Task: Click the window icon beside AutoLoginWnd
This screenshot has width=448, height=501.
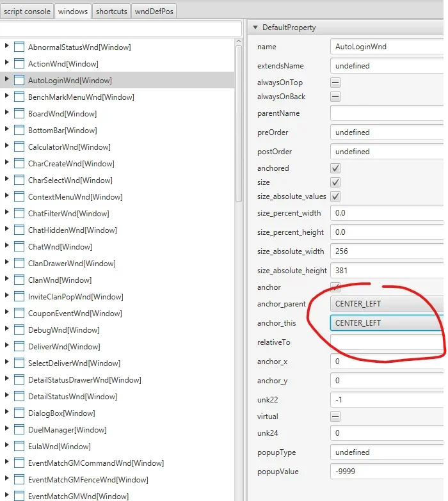Action: click(19, 80)
